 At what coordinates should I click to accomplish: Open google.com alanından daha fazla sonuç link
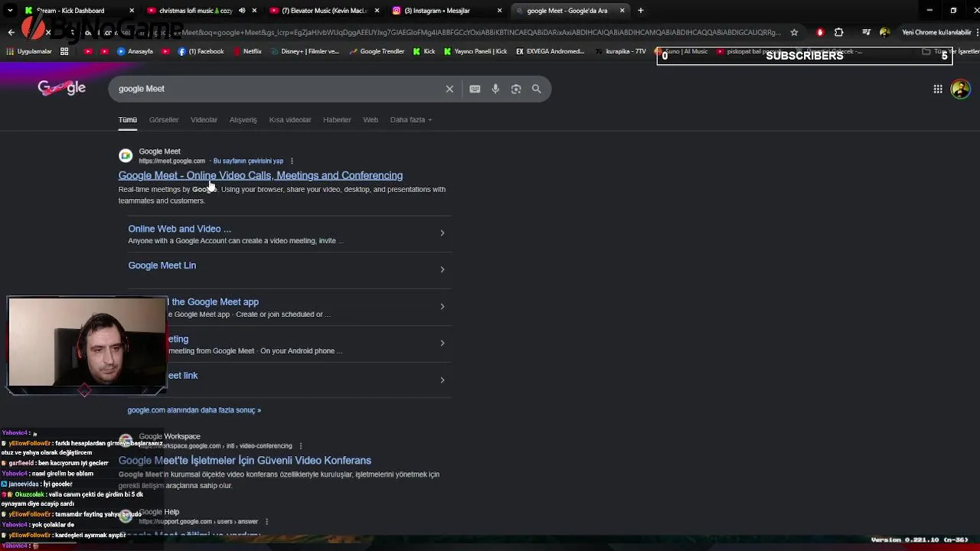pos(194,410)
